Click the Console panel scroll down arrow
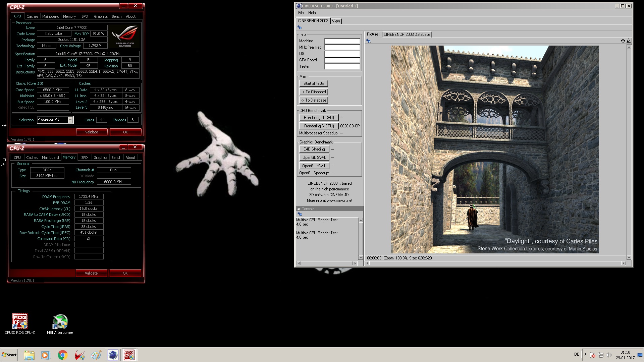This screenshot has height=362, width=644. pyautogui.click(x=361, y=258)
